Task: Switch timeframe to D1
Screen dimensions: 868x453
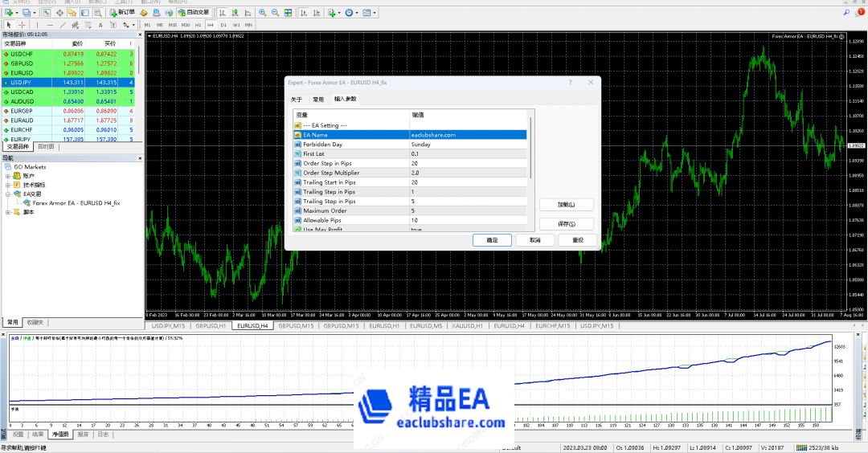Action: (x=223, y=25)
